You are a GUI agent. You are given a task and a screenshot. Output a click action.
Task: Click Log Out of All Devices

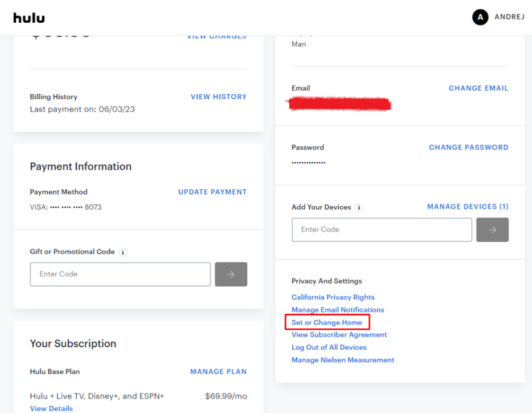[329, 347]
